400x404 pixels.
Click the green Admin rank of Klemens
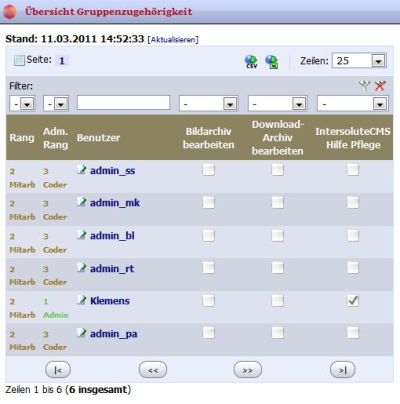pos(56,315)
